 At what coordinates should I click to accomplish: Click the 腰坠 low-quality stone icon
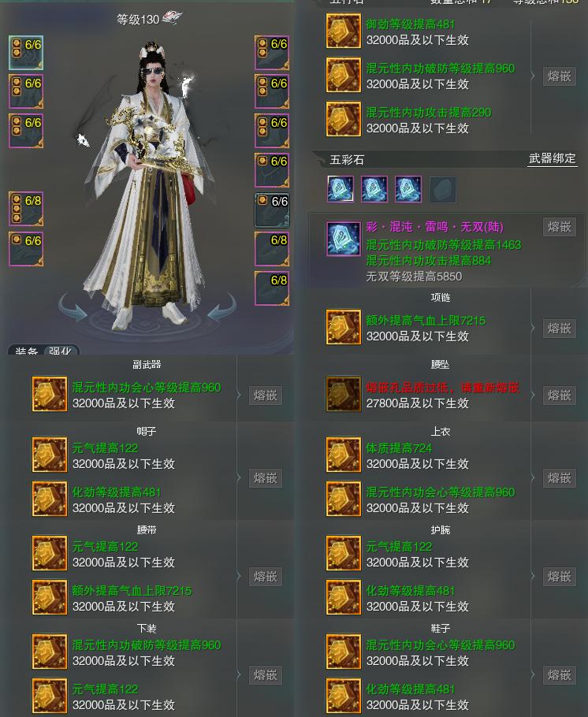click(x=343, y=394)
